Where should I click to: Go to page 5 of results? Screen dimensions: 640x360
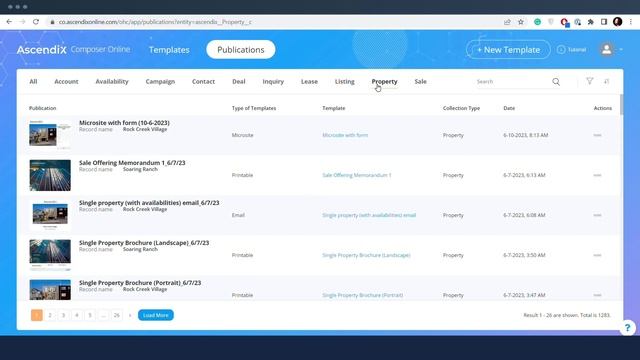[x=90, y=315]
